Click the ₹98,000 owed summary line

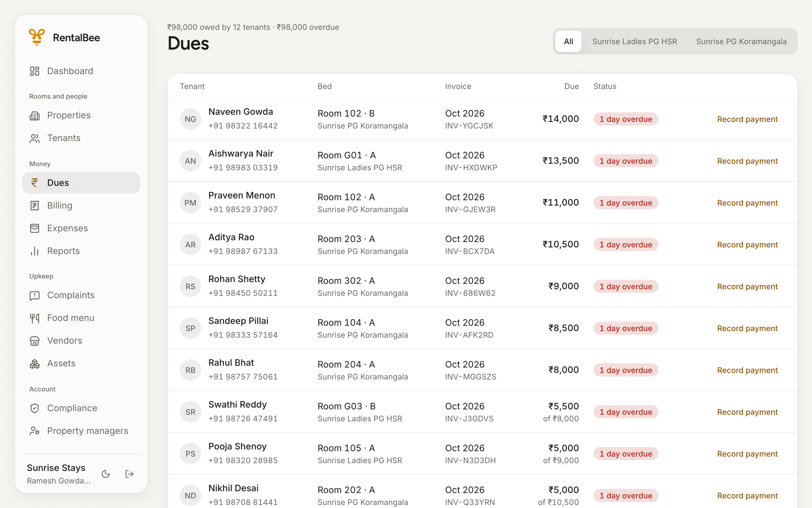(x=253, y=27)
